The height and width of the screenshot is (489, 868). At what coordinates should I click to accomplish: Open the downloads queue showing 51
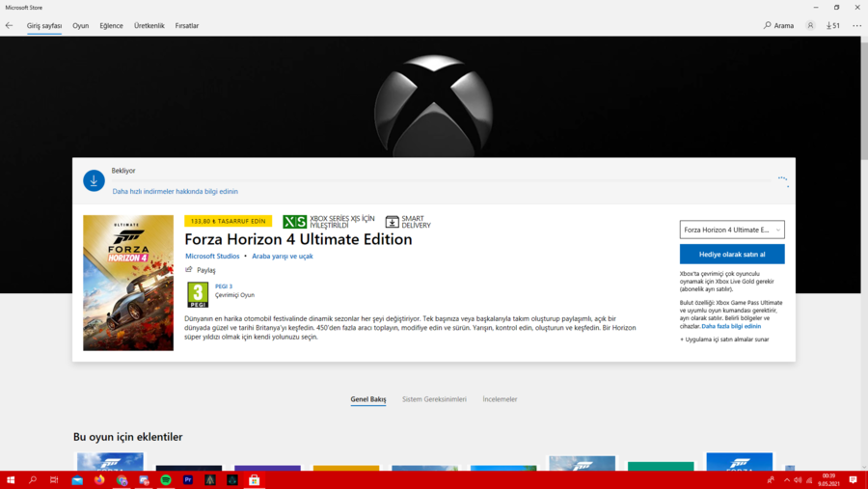coord(833,25)
